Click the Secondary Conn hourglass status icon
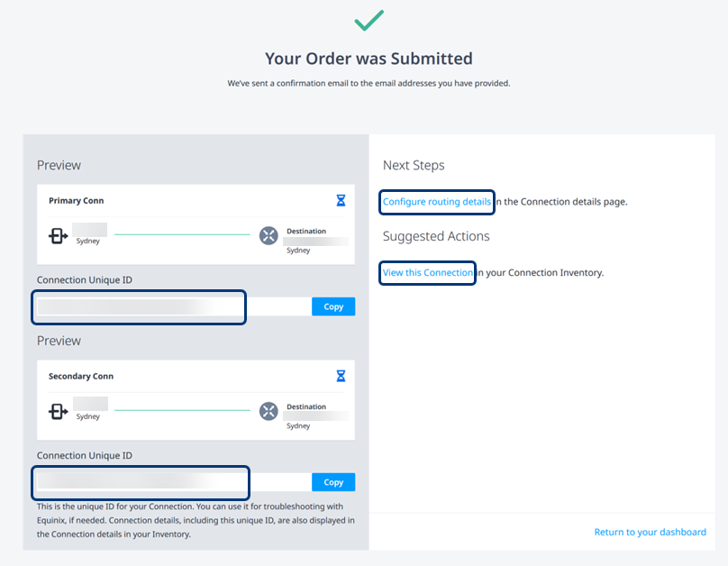 click(x=341, y=376)
